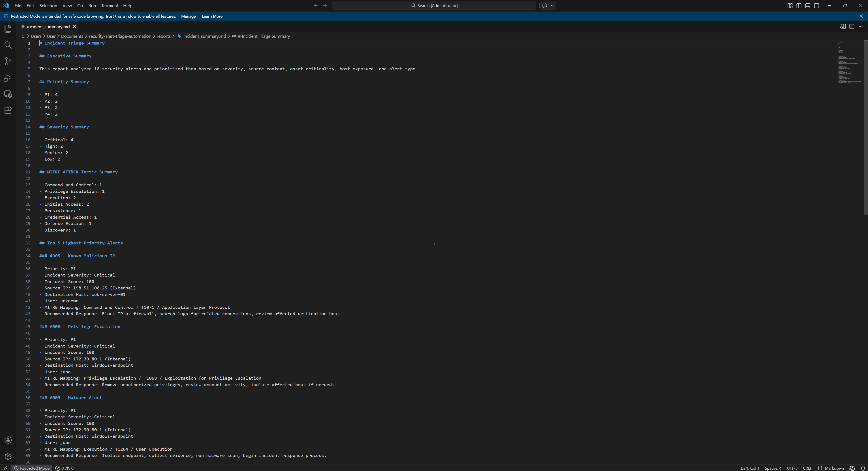Screen dimensions: 868x471
Task: Change the CRLF end-of-line sequence
Action: pos(807,468)
